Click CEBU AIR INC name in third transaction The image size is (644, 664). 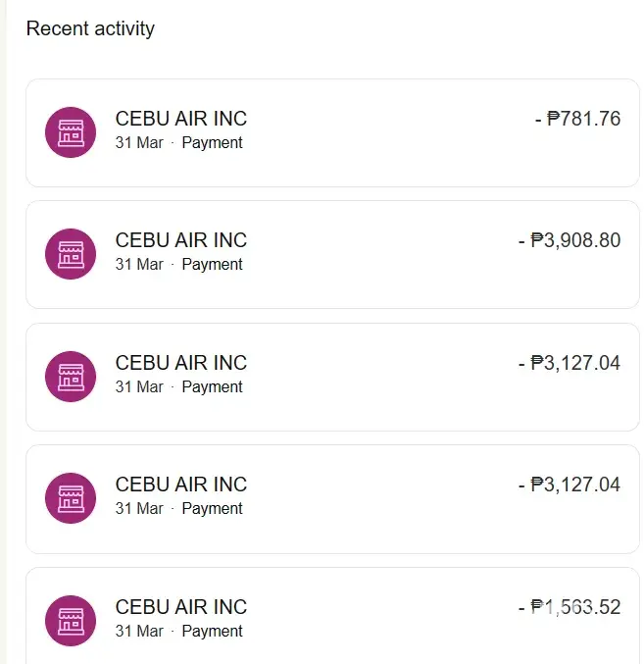pyautogui.click(x=181, y=363)
